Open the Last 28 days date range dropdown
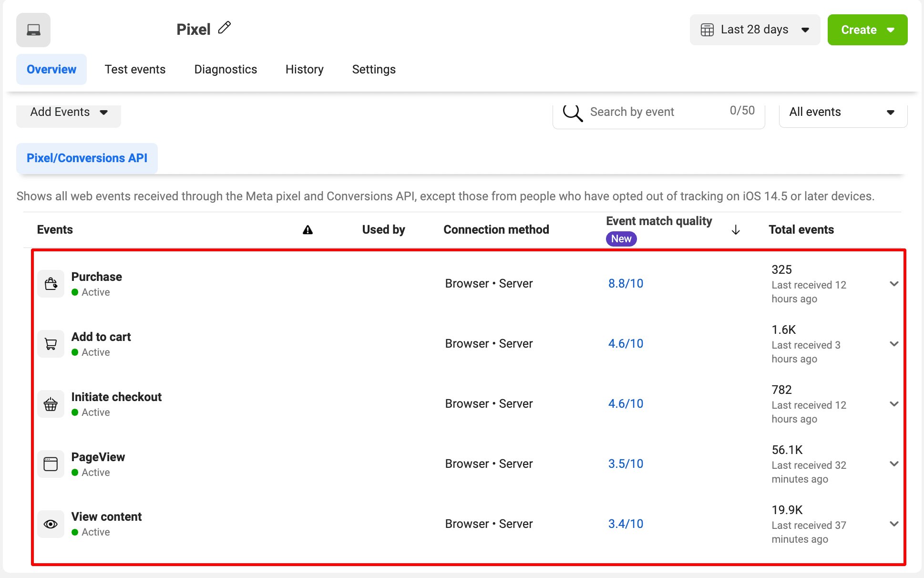 [x=755, y=29]
